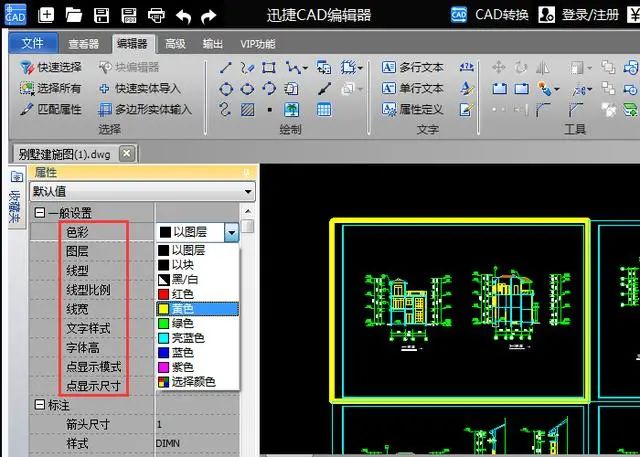Switch to the VIP功能 tab
640x457 pixels.
[x=258, y=44]
